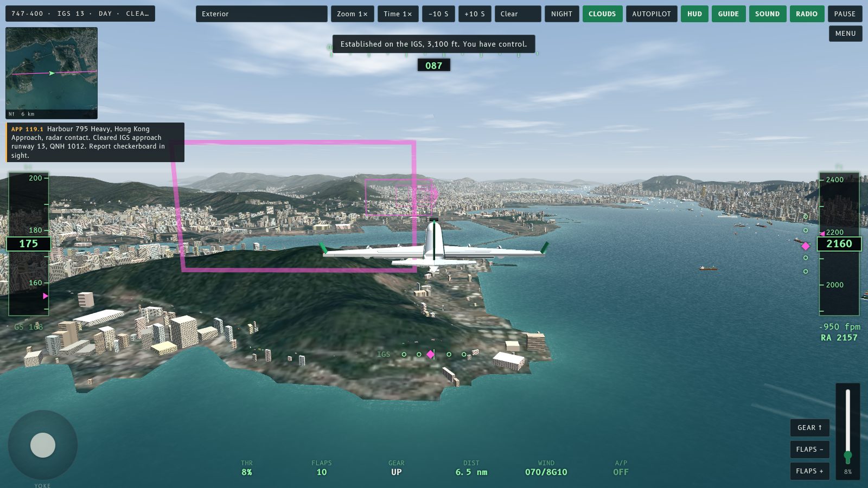This screenshot has width=868, height=488.
Task: Toggle NIGHT mode
Action: click(561, 14)
